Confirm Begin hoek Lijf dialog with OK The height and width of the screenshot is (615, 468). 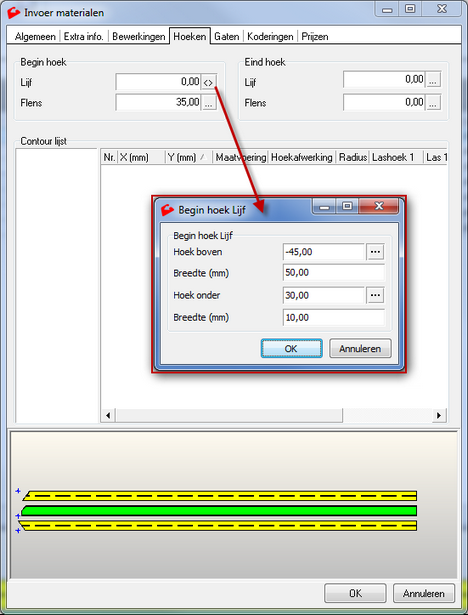coord(291,348)
